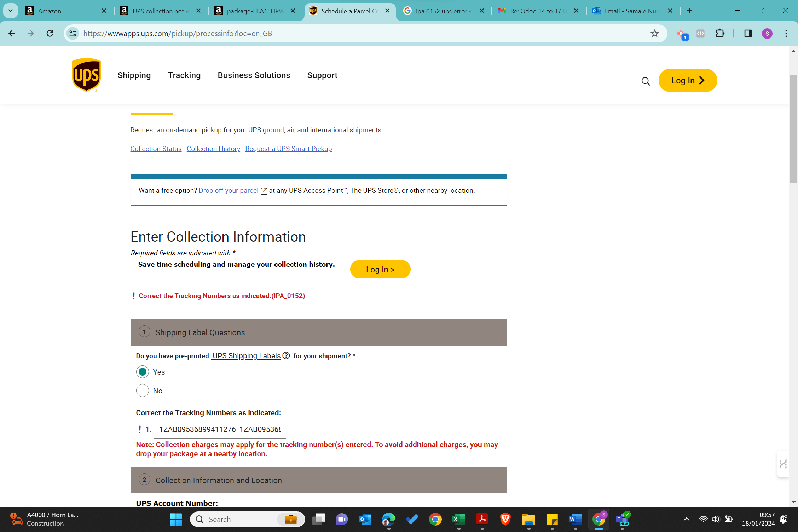
Task: Open the Support menu
Action: click(322, 75)
